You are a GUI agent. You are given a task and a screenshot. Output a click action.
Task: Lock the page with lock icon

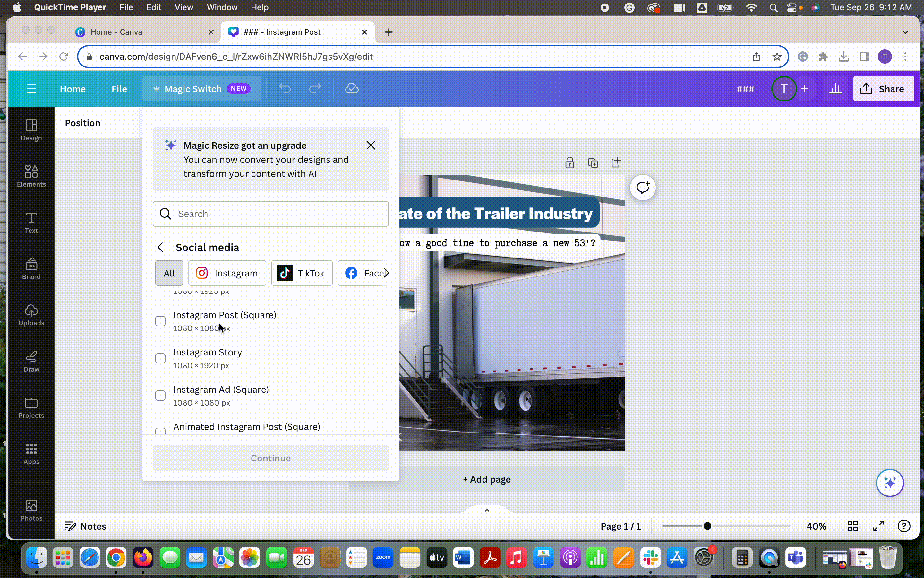tap(570, 163)
